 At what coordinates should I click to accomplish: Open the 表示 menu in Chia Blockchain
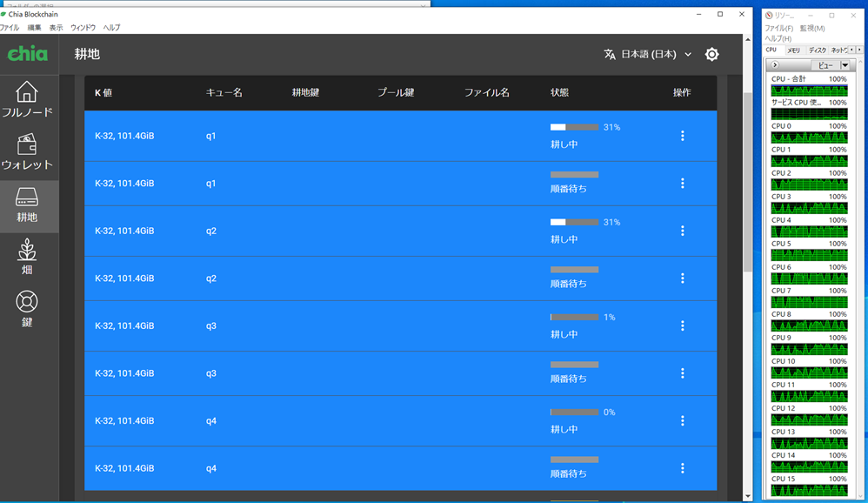point(56,28)
